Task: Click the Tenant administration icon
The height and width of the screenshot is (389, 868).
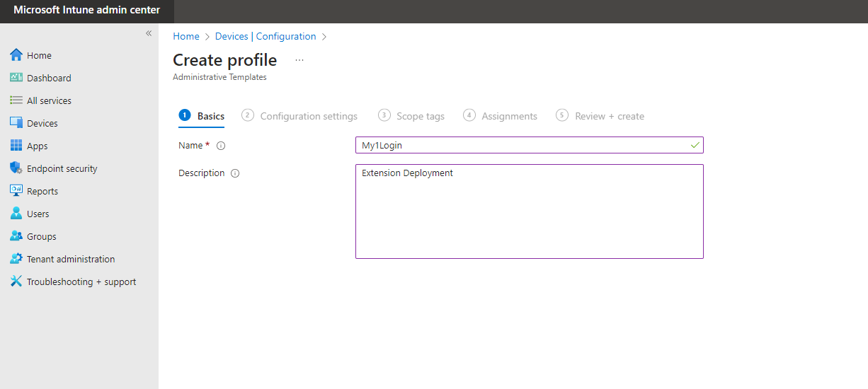Action: point(16,259)
